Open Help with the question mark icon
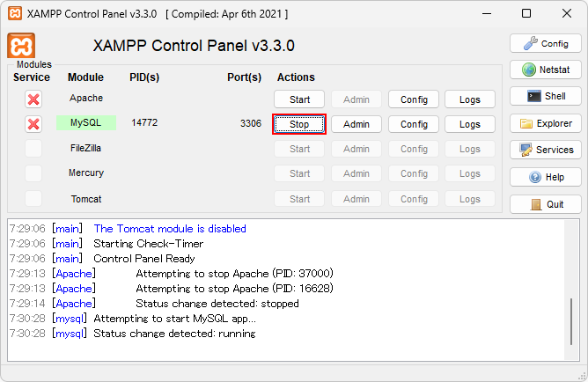 tap(546, 177)
